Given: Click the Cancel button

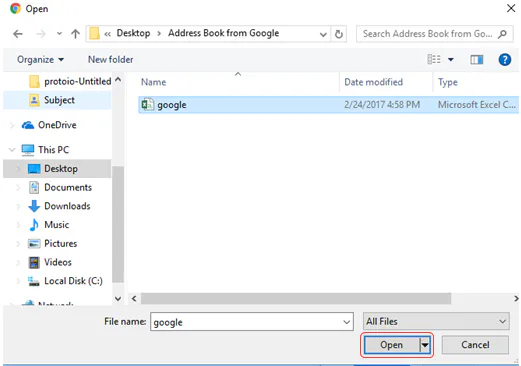Looking at the screenshot, I should (475, 345).
